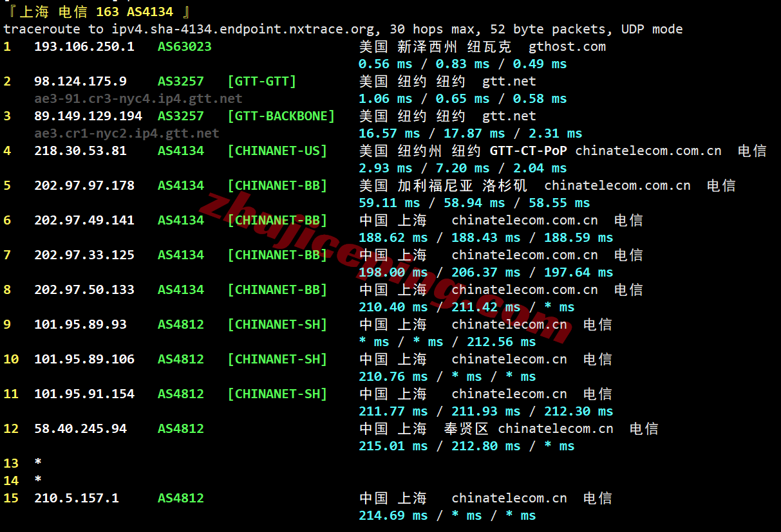Click latency 1.06 ms on hop 2
This screenshot has width=781, height=532.
(x=386, y=98)
